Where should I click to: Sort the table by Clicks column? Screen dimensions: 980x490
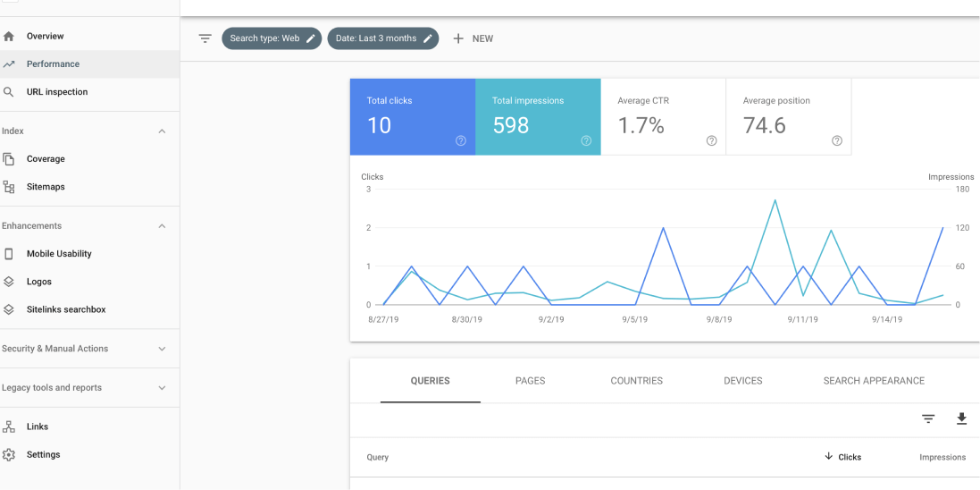(x=843, y=458)
